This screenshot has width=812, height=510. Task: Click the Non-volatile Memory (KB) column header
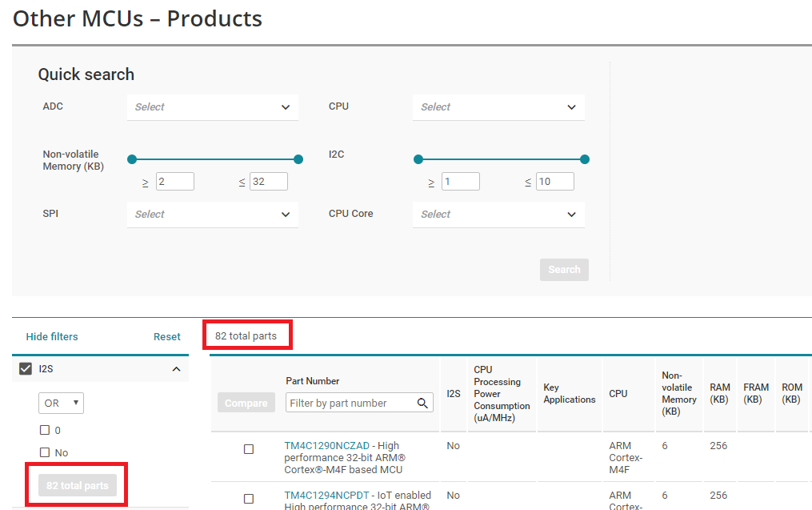(679, 393)
